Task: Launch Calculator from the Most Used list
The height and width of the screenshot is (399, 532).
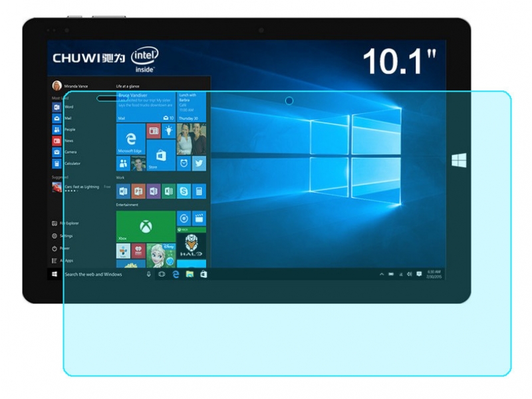Action: pos(66,164)
